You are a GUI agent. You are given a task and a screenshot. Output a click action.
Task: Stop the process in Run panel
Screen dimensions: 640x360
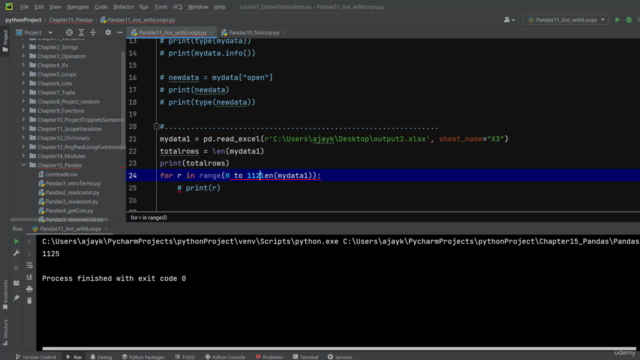coord(16,268)
